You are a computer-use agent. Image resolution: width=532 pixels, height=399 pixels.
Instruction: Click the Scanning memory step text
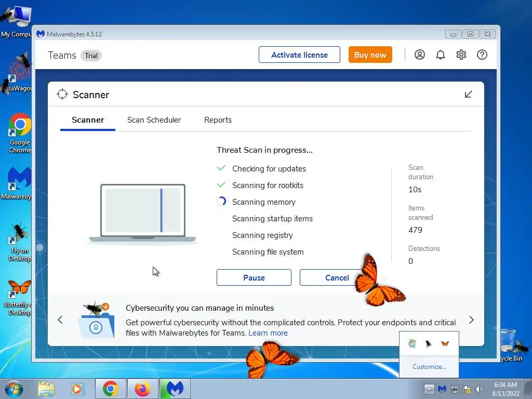(x=263, y=202)
